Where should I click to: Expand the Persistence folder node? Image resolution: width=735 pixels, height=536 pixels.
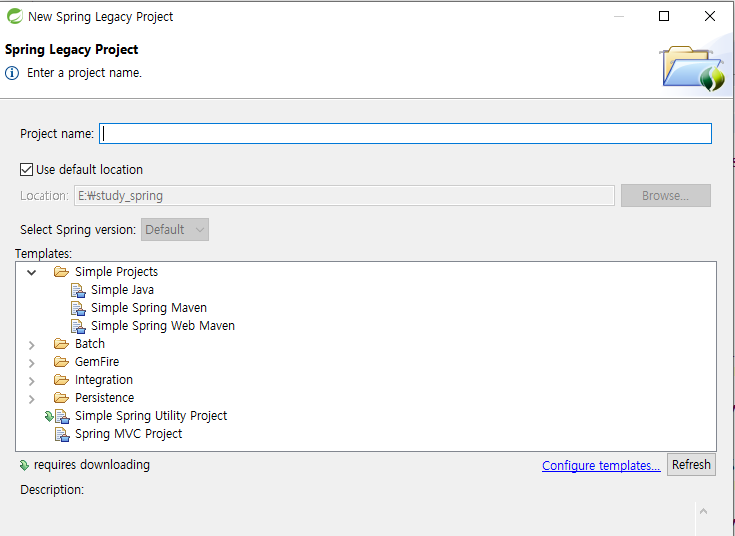(31, 399)
